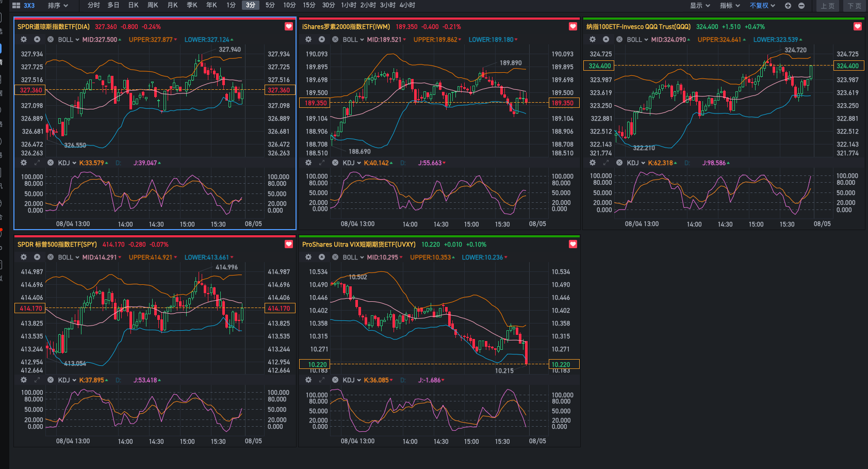Screen dimensions: 868x469
Task: Open the 显示 display dropdown
Action: pyautogui.click(x=700, y=6)
